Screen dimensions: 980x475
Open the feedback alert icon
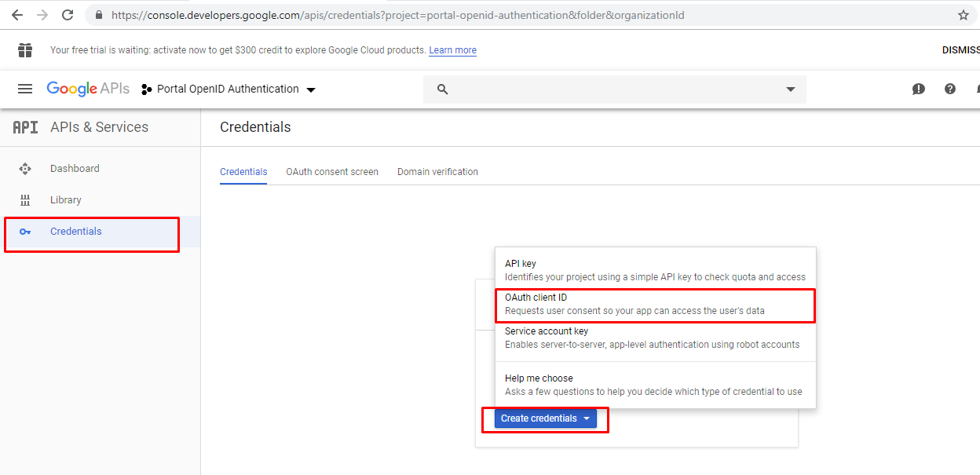[919, 90]
